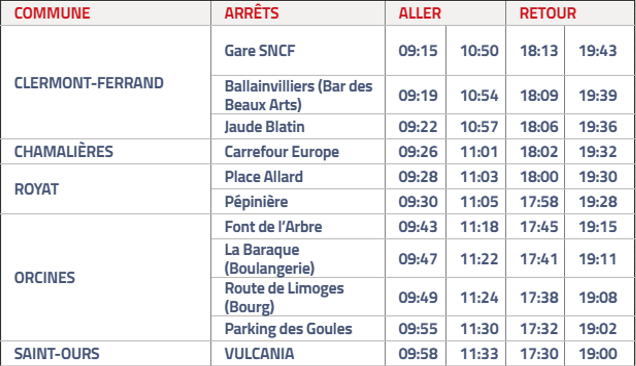Click the VULCANIA stop name
Screen dimensions: 636x366
point(260,354)
